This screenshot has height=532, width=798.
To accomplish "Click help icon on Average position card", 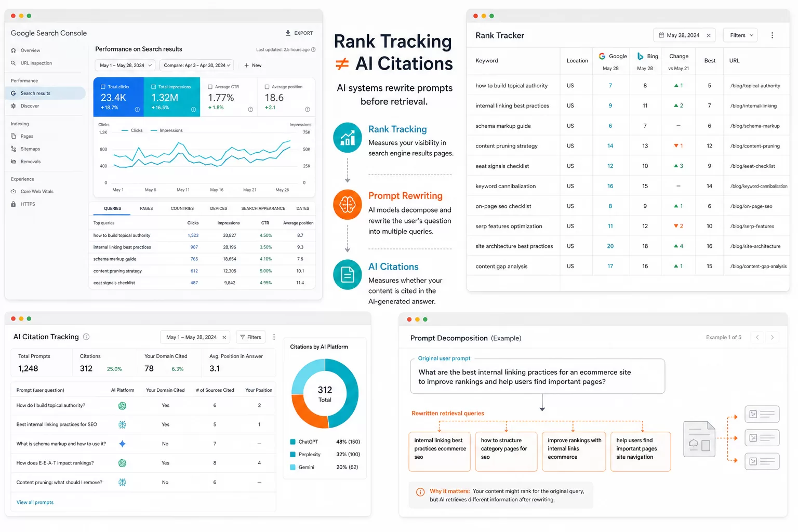I will 307,110.
